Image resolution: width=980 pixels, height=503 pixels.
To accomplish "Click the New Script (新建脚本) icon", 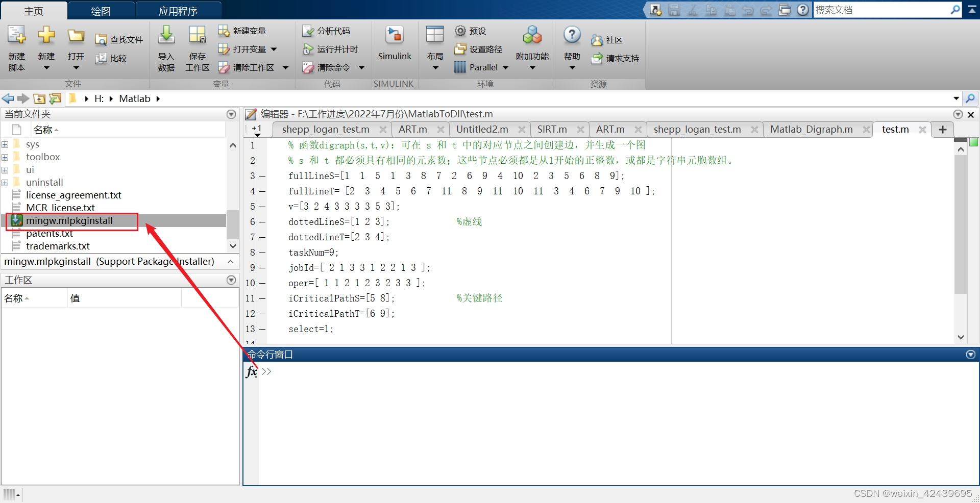I will coord(16,35).
